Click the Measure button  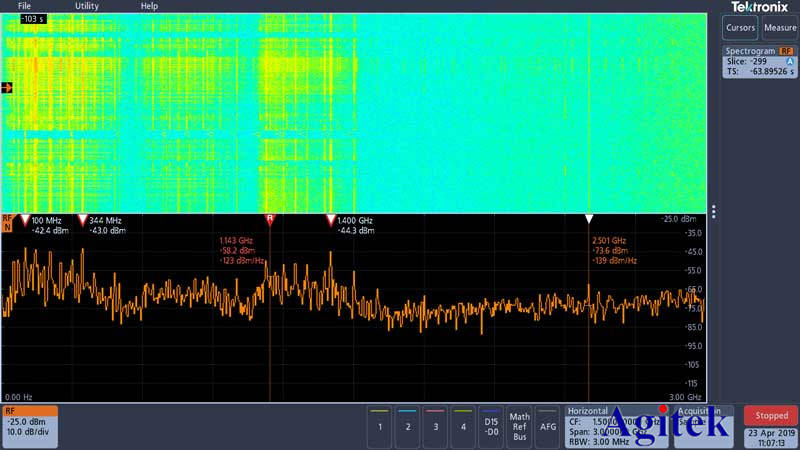pos(780,28)
